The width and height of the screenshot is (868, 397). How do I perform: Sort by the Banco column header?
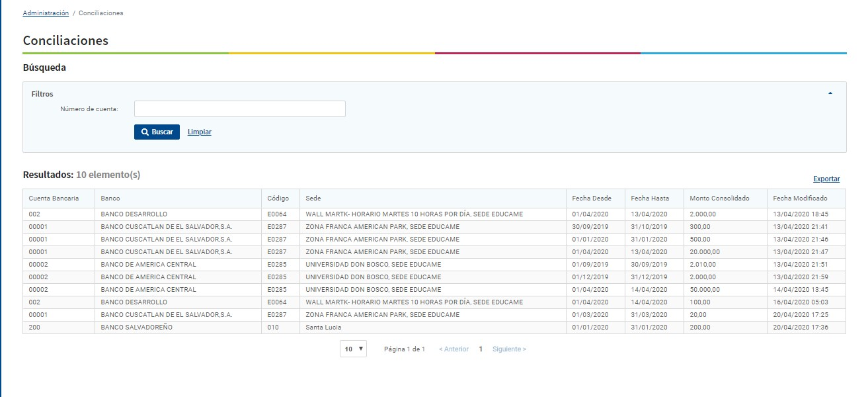pyautogui.click(x=110, y=198)
